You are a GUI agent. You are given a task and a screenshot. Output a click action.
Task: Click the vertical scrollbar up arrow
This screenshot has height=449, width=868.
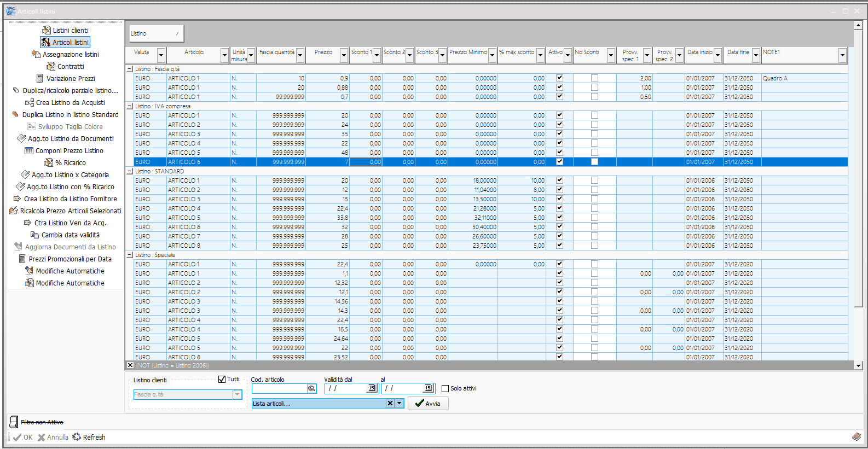point(858,25)
